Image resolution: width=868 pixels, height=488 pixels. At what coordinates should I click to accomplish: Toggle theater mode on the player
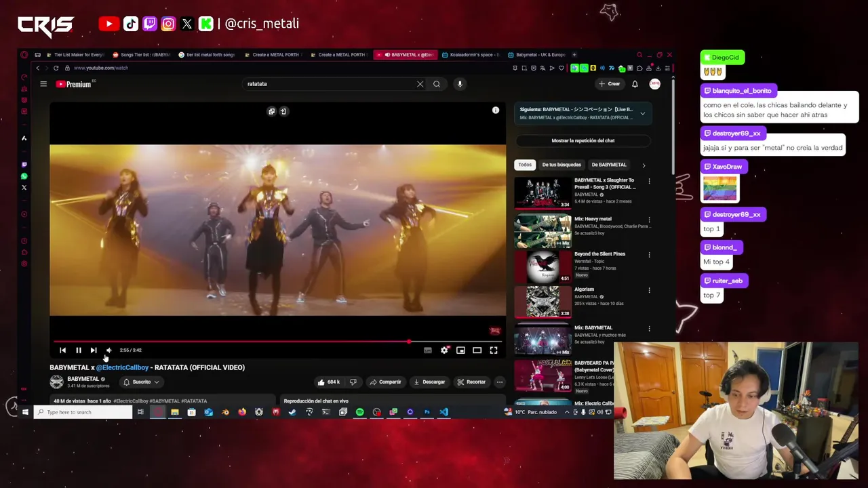pyautogui.click(x=477, y=350)
